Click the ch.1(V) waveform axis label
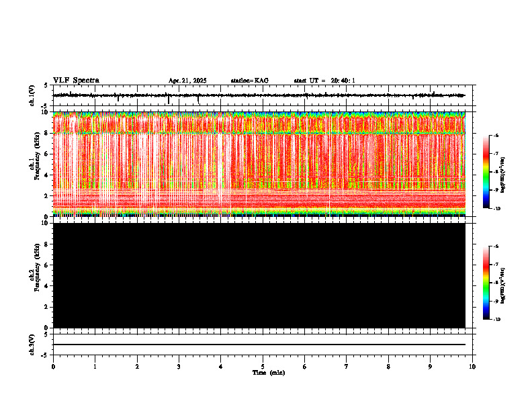 click(32, 95)
